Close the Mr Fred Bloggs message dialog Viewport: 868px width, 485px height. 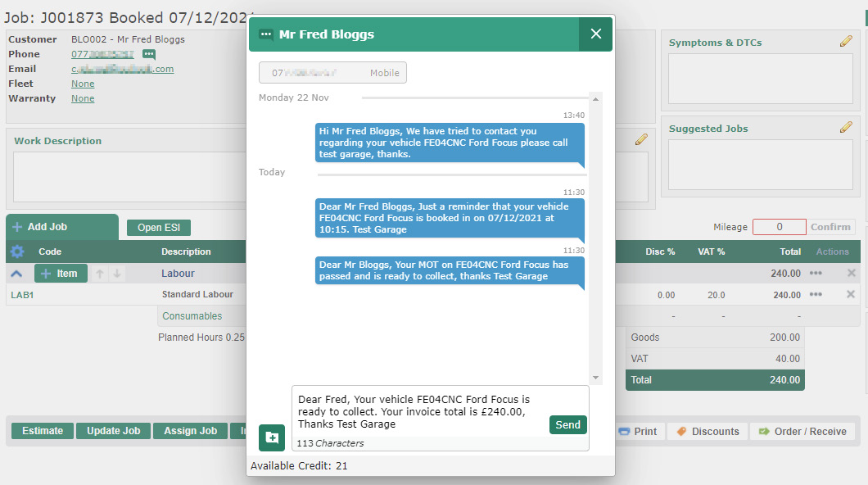(595, 34)
